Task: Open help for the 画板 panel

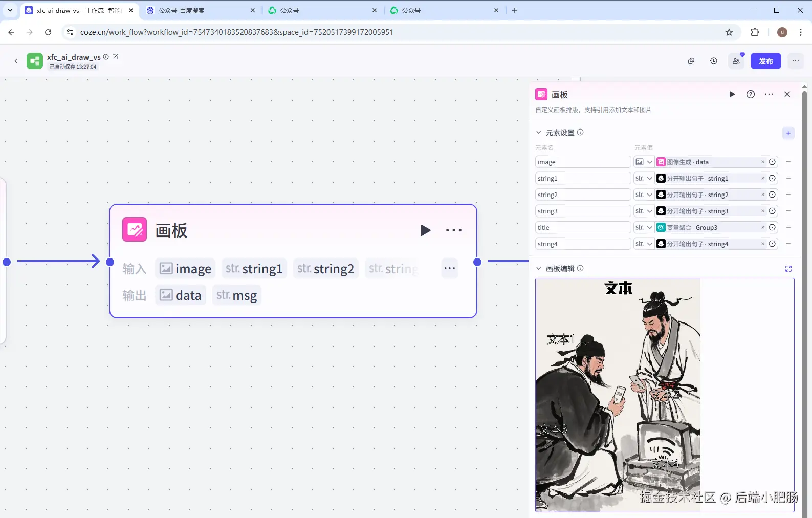Action: click(x=751, y=94)
